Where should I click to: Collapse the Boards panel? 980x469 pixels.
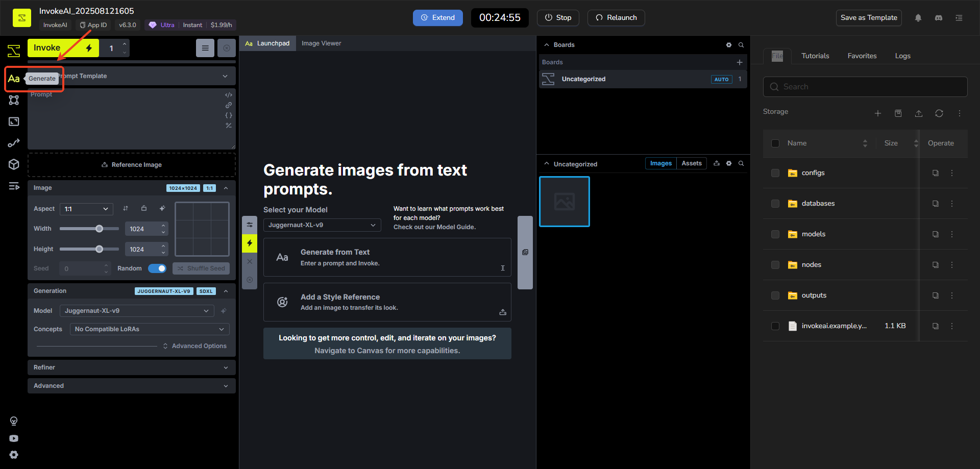[x=547, y=45]
